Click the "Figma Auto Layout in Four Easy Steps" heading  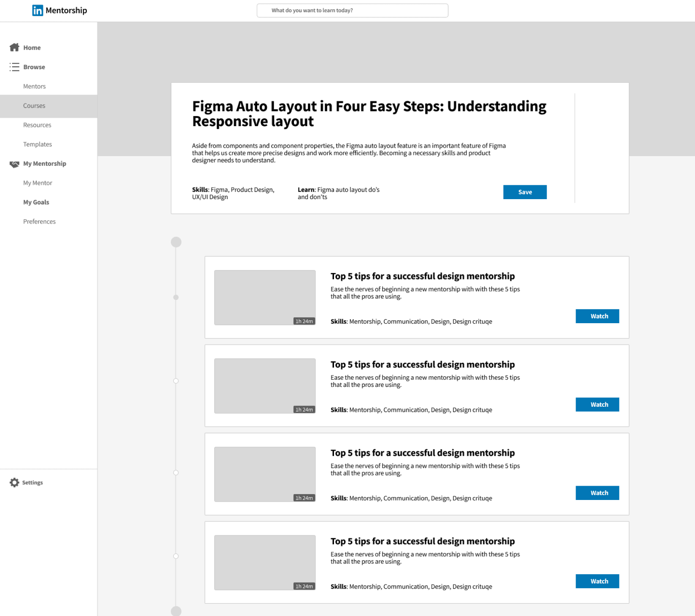coord(369,114)
